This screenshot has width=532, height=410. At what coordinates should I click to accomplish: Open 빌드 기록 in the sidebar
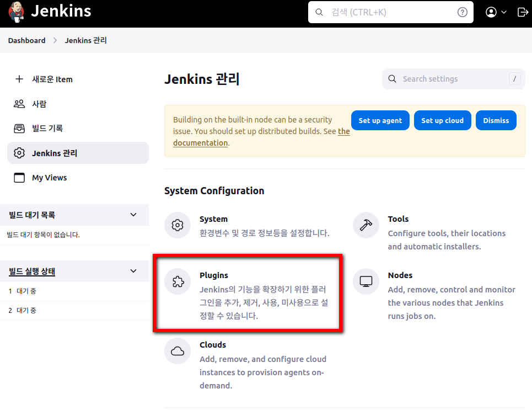78,129
